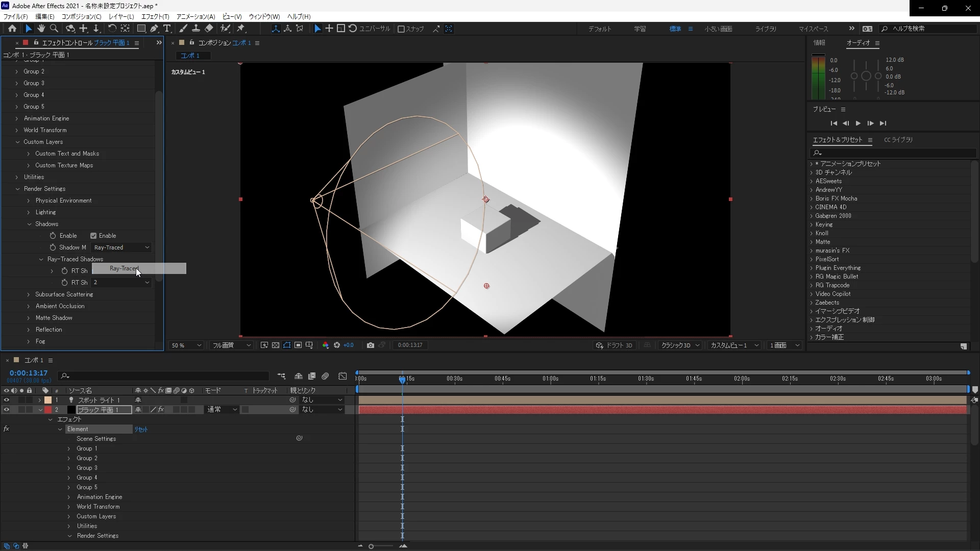Screen dimensions: 980x551
Task: Toggle the スナップ snapping checkbox
Action: click(401, 29)
